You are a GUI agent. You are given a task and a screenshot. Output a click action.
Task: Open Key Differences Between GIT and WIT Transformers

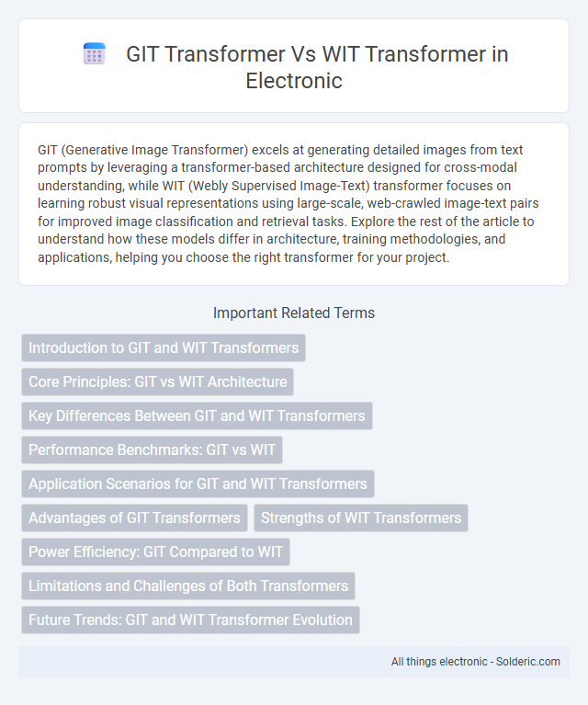[197, 415]
